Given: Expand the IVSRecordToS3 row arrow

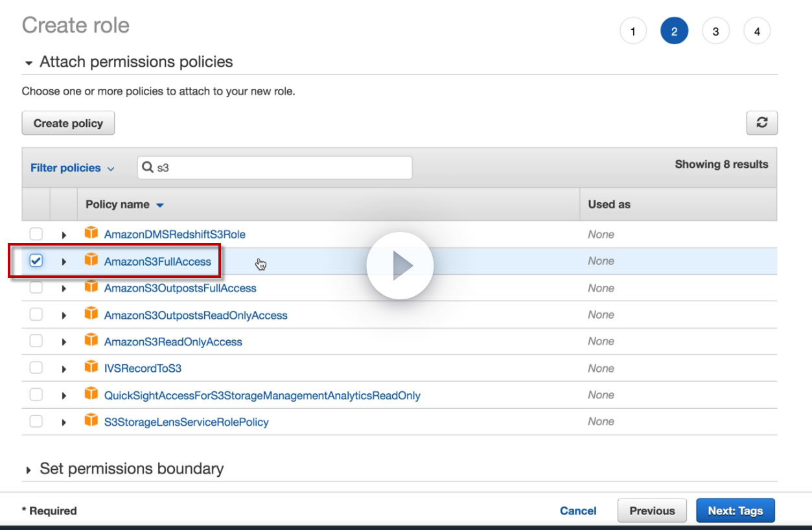Looking at the screenshot, I should click(x=64, y=369).
